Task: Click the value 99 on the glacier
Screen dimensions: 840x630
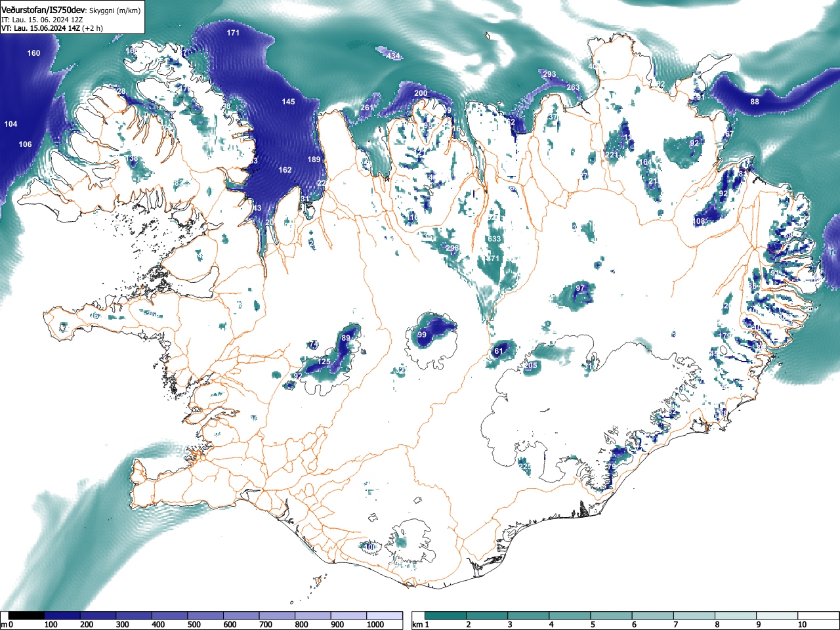Action: click(422, 335)
